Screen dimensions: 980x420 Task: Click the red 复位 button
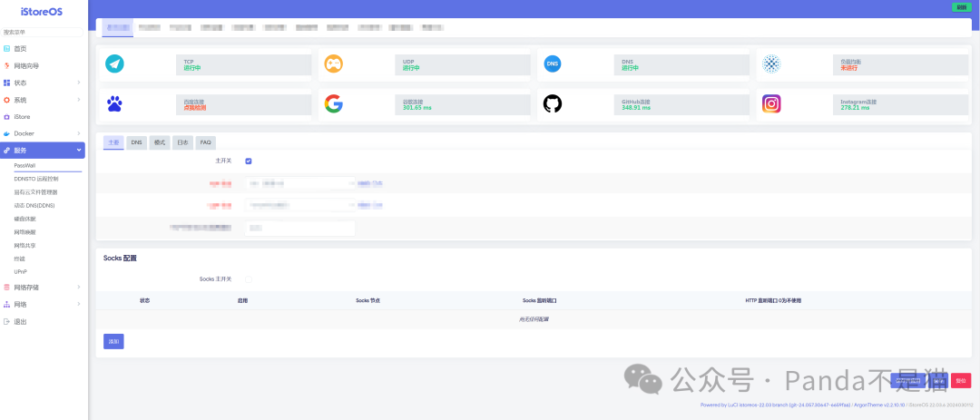tap(961, 381)
